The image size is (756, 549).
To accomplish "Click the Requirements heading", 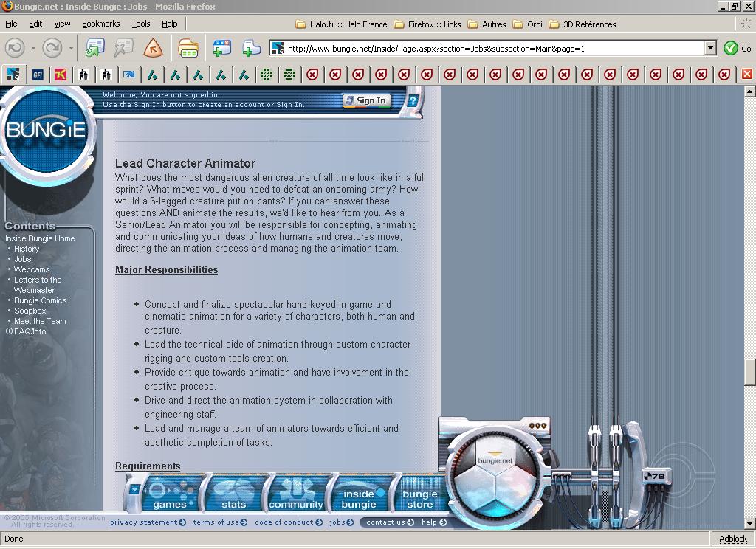I will [148, 466].
